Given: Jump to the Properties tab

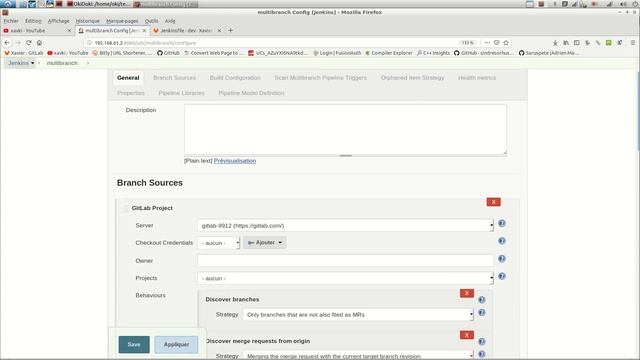Looking at the screenshot, I should click(x=131, y=93).
